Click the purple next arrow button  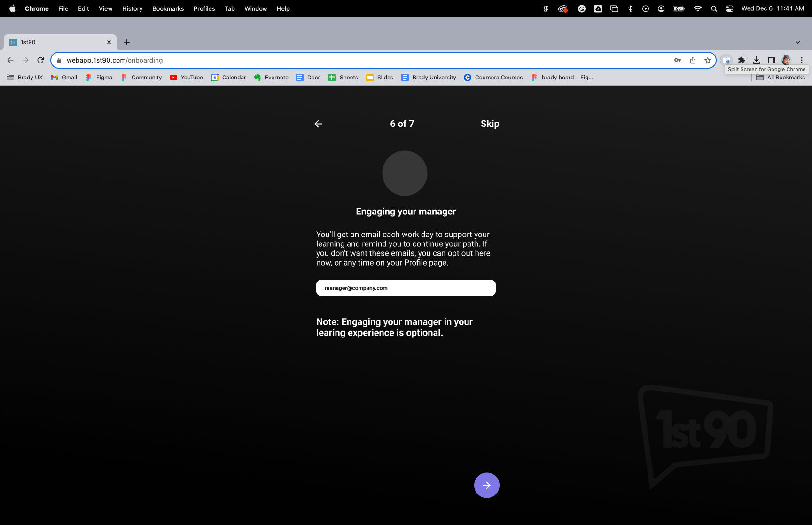point(486,485)
